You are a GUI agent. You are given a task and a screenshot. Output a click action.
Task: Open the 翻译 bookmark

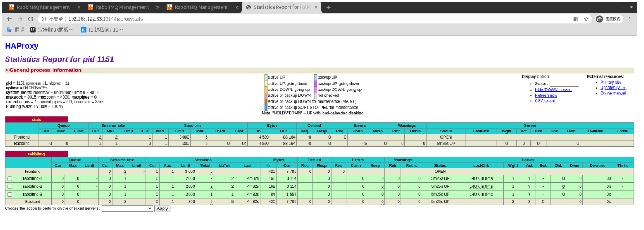(16, 29)
